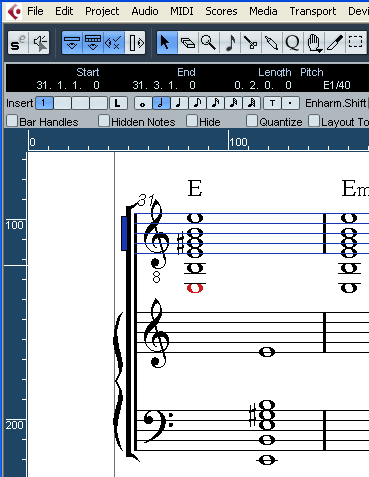Activate the Glue tool
Screen dimensions: 369x477
coord(271,43)
